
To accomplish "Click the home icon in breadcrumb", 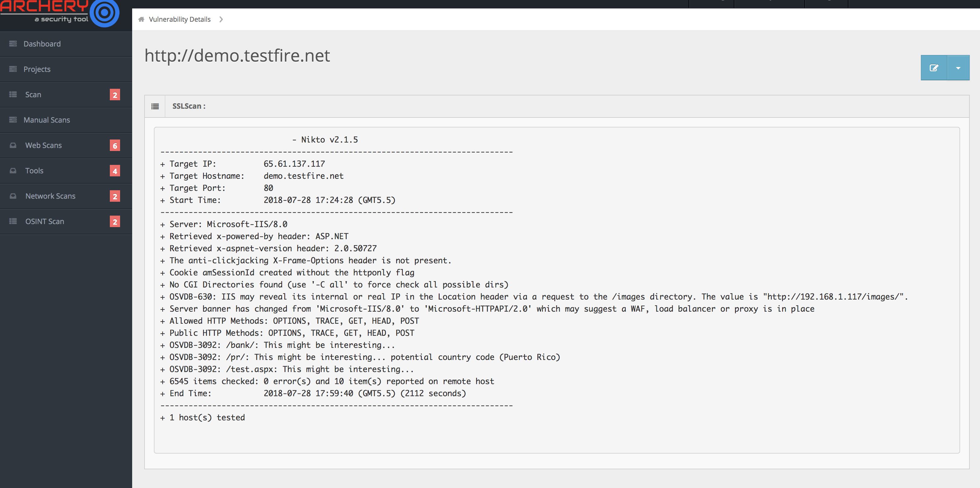I will 141,19.
